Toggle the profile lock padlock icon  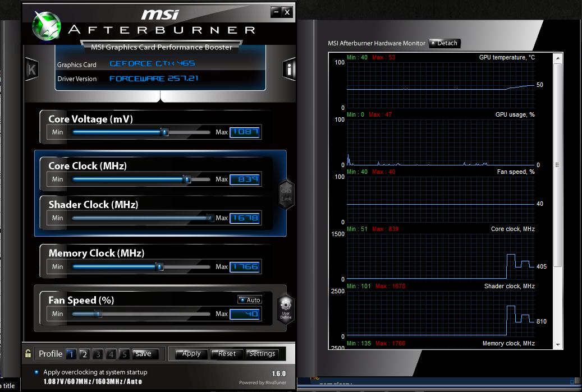click(28, 353)
